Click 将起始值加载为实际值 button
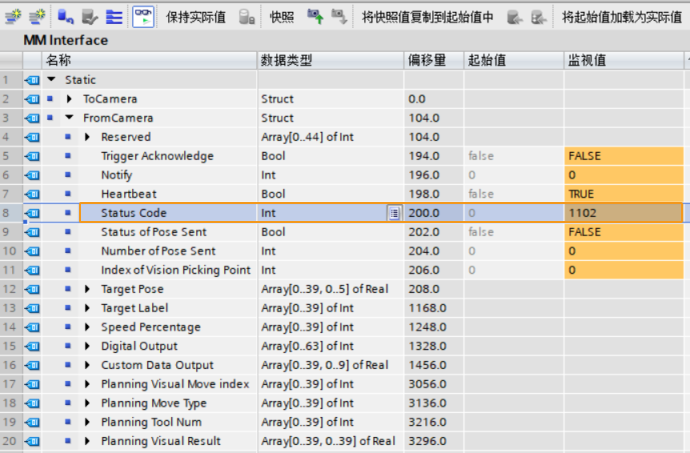690x453 pixels. tap(622, 17)
